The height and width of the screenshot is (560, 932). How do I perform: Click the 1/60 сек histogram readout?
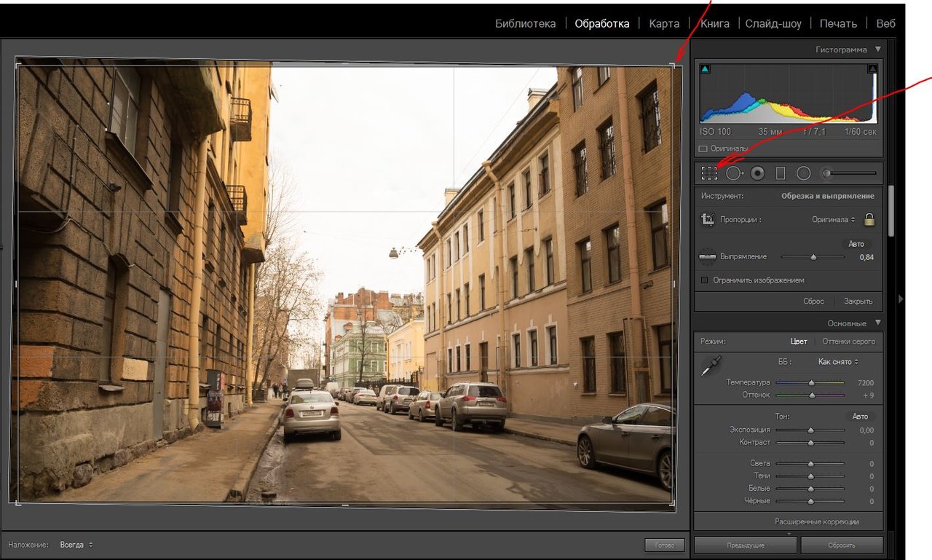pyautogui.click(x=861, y=132)
